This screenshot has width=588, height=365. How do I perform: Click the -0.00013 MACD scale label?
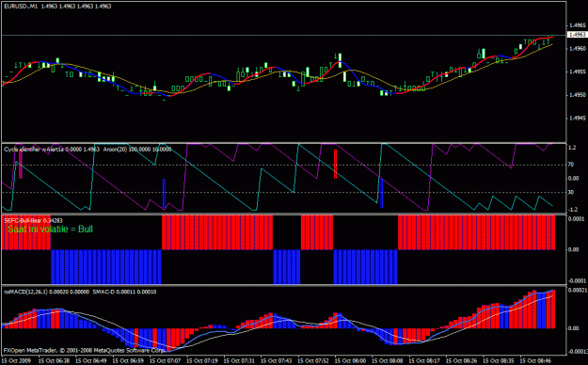577,352
